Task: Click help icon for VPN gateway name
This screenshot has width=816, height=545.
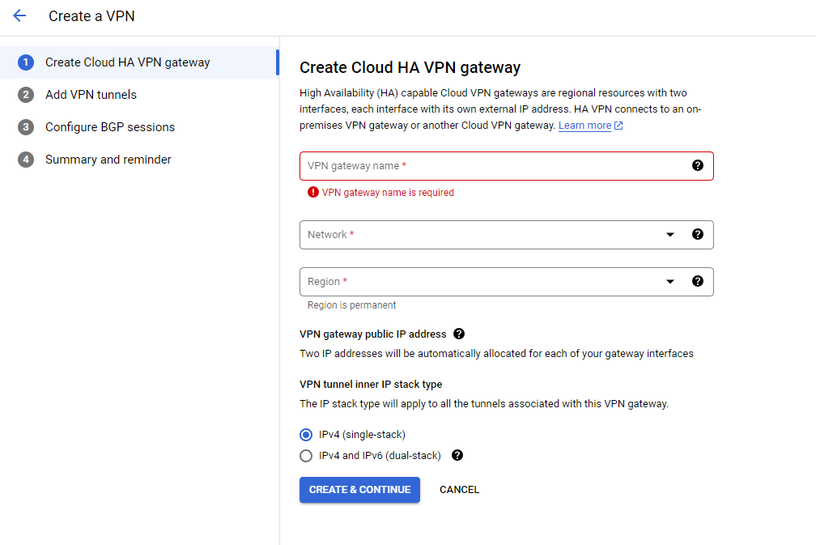Action: pyautogui.click(x=697, y=166)
